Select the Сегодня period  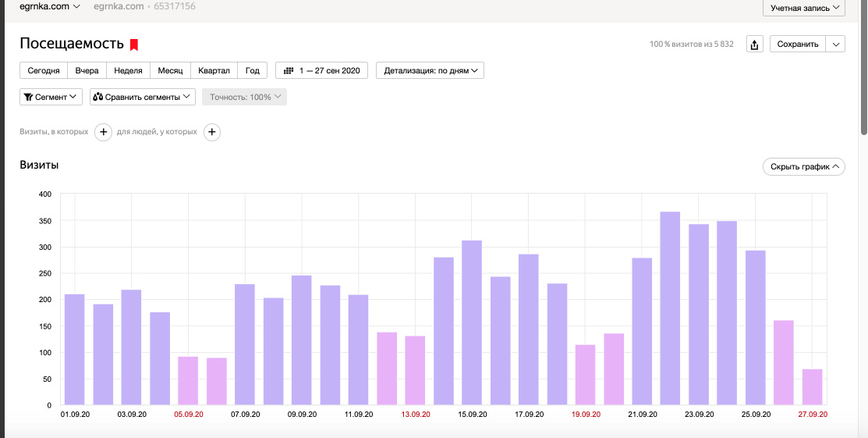coord(44,70)
